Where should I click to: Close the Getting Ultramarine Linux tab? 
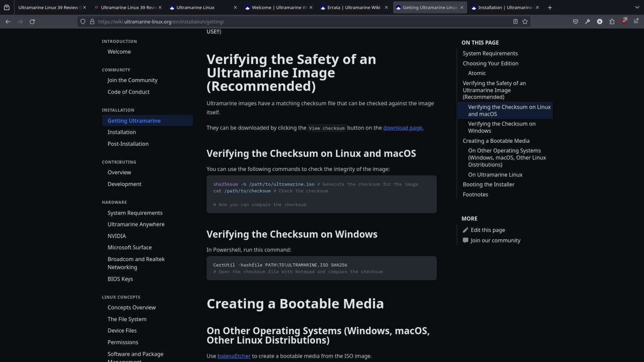462,8
